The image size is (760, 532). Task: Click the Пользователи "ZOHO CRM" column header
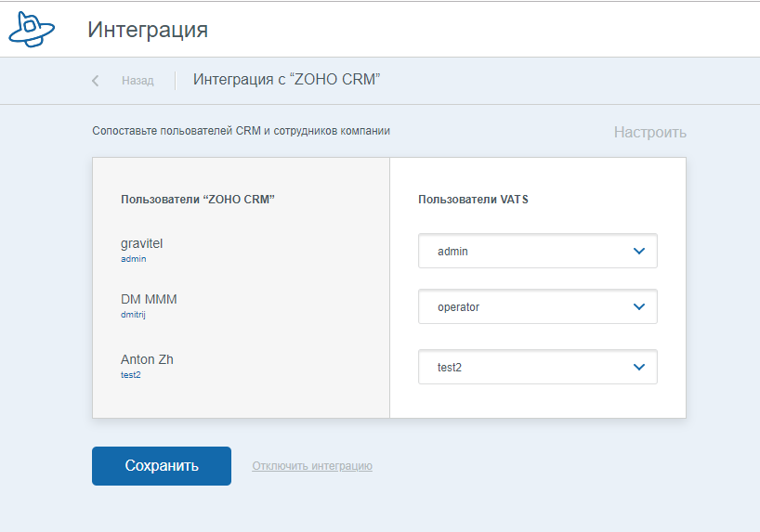click(x=198, y=199)
